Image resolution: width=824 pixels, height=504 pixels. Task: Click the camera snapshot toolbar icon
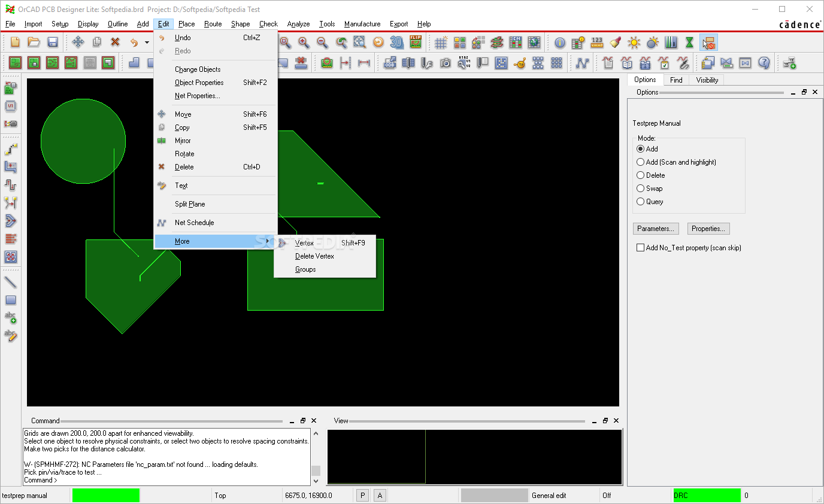pos(446,62)
